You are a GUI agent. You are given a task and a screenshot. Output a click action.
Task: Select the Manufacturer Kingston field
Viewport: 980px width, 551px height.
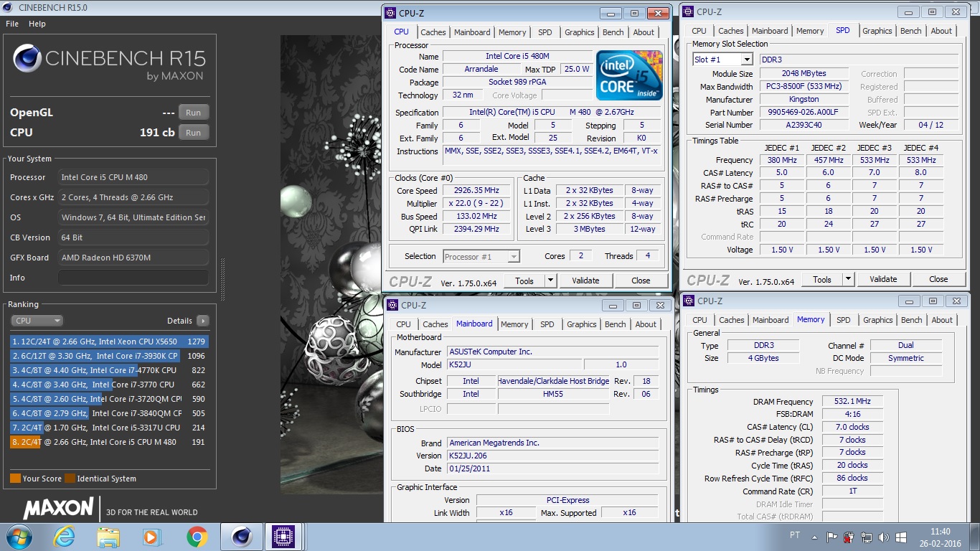click(804, 99)
